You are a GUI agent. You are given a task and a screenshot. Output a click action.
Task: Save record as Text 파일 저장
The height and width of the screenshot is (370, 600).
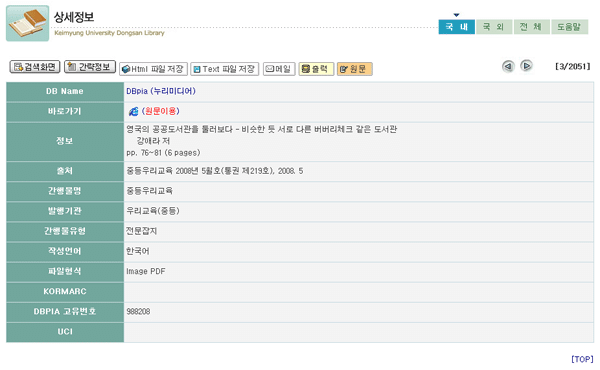click(x=225, y=69)
